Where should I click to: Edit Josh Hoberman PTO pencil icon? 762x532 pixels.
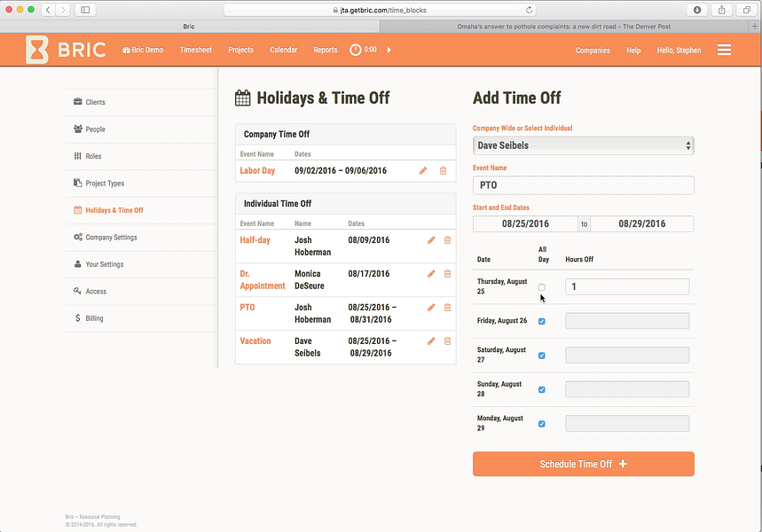click(x=431, y=308)
